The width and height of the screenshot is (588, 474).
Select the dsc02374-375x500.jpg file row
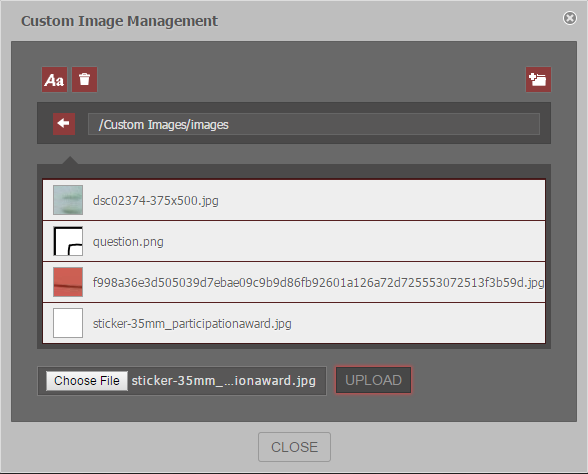click(294, 200)
